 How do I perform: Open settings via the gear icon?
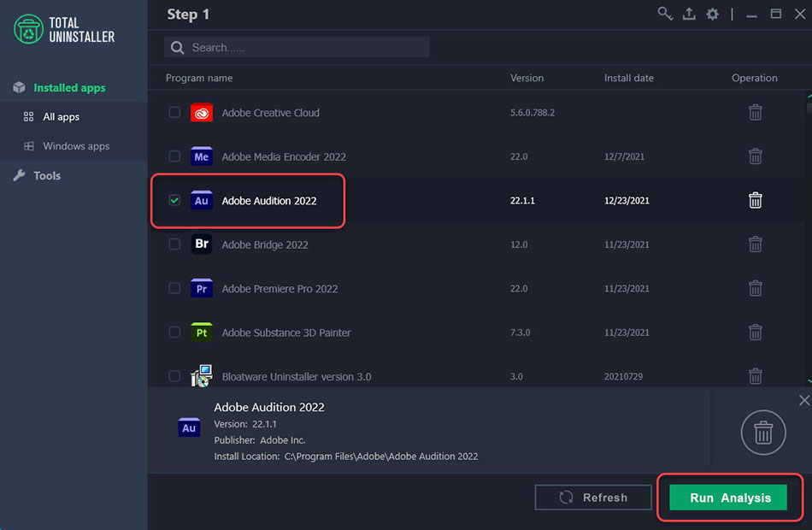[x=713, y=14]
